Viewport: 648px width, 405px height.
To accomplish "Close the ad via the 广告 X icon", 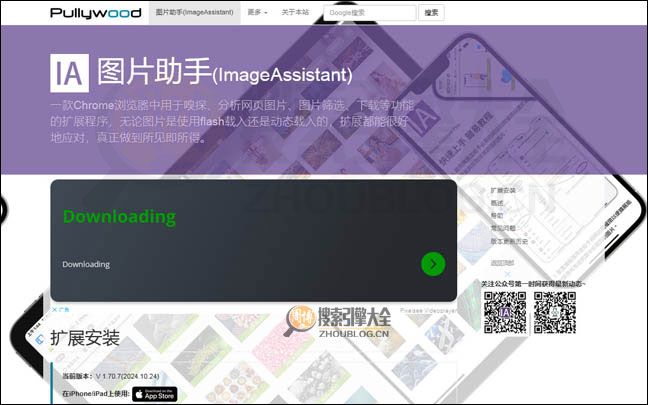I will [x=55, y=309].
